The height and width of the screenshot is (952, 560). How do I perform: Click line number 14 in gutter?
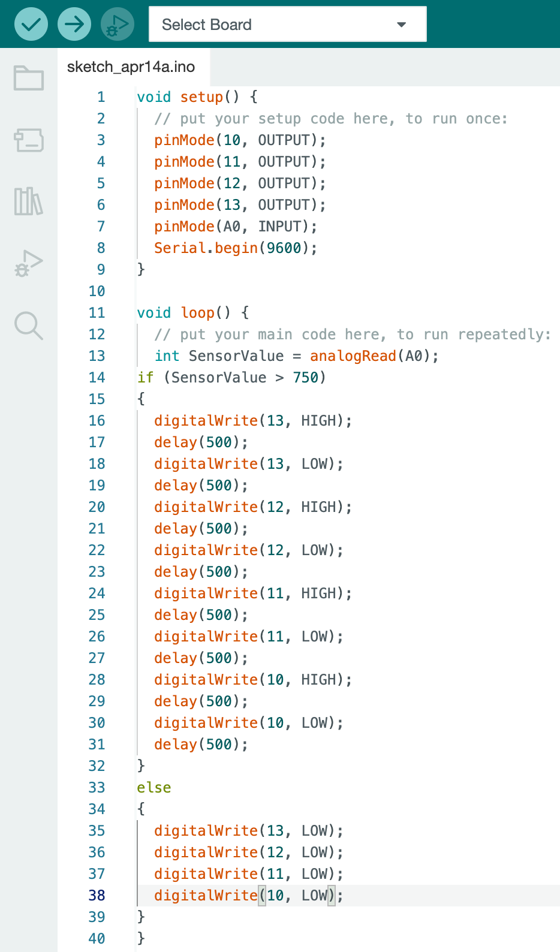click(97, 378)
